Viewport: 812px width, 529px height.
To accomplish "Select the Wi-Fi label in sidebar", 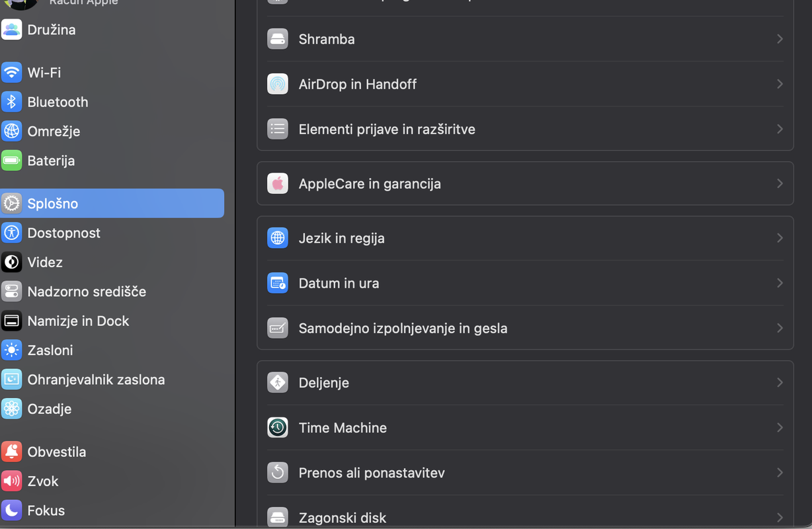I will pyautogui.click(x=44, y=73).
